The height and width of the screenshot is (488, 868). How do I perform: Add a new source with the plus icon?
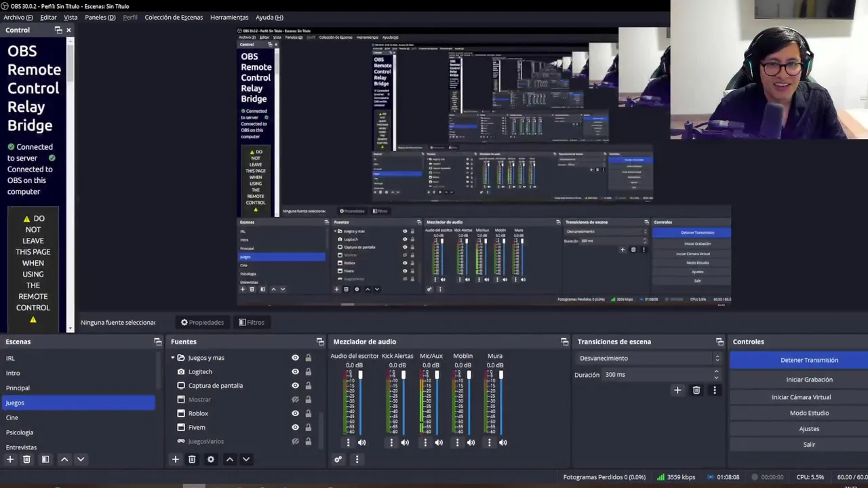[176, 460]
